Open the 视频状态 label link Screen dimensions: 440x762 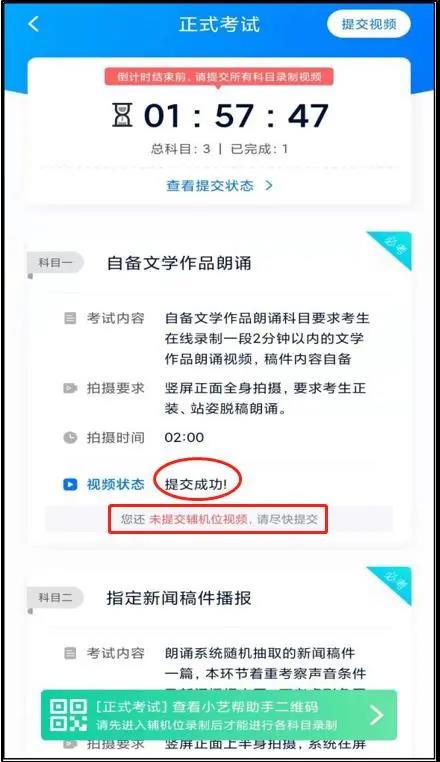[x=115, y=484]
